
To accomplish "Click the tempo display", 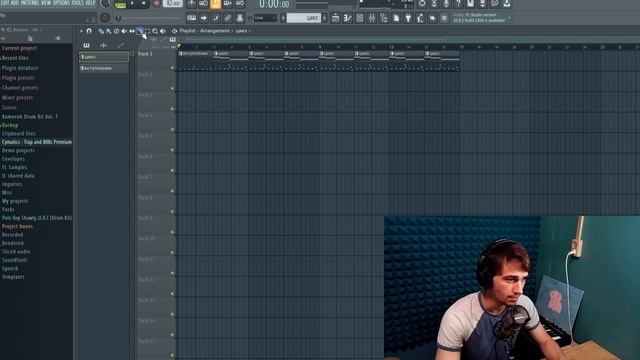I will 173,4.
